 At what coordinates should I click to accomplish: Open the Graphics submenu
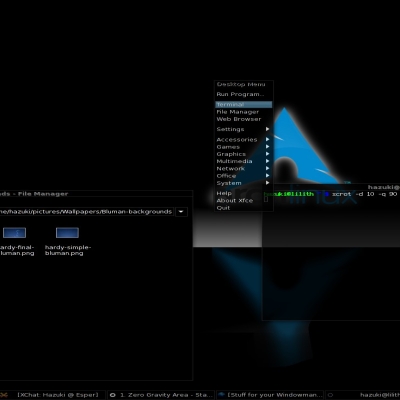244,154
